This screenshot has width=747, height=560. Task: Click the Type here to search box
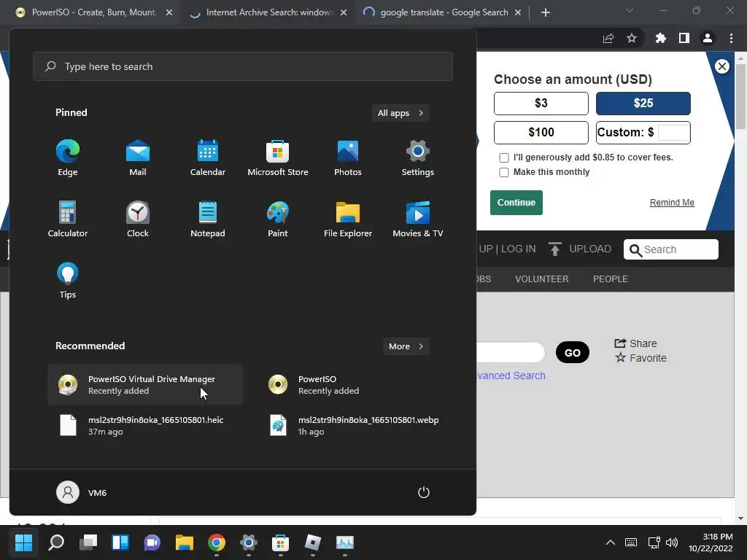(243, 66)
